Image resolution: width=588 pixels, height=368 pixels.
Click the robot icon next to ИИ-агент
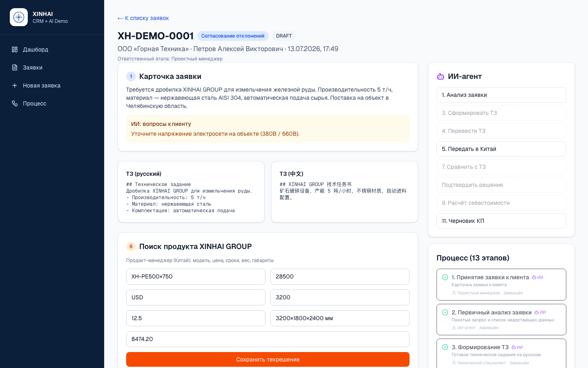(441, 76)
